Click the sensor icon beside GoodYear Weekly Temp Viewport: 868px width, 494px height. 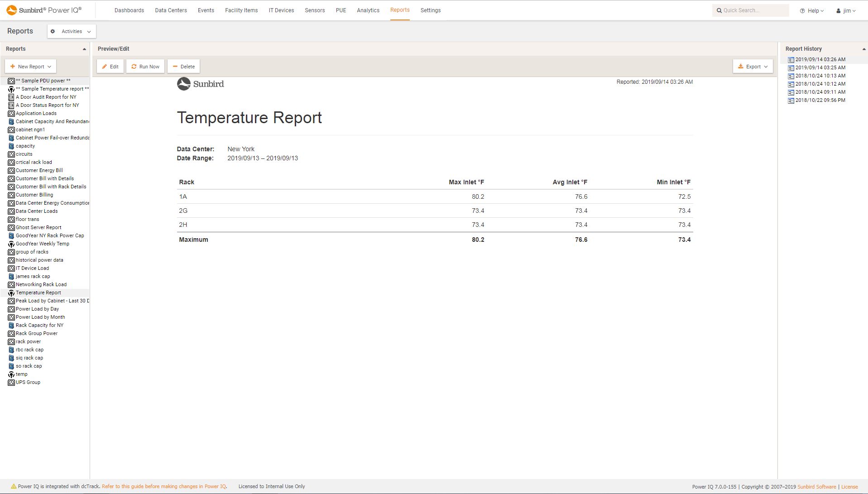click(x=12, y=244)
